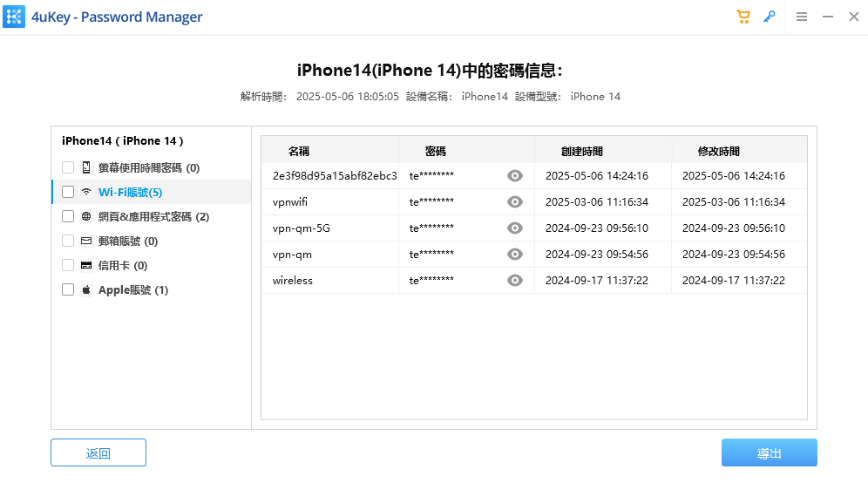
Task: Open 網頁&應用程式密碼 (2) category
Action: pyautogui.click(x=154, y=216)
